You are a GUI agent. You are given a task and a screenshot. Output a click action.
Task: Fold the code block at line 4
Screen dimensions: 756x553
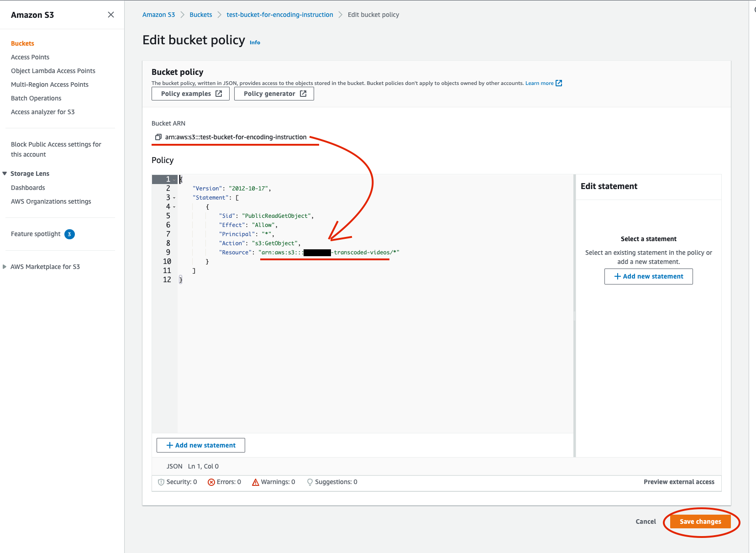point(174,207)
